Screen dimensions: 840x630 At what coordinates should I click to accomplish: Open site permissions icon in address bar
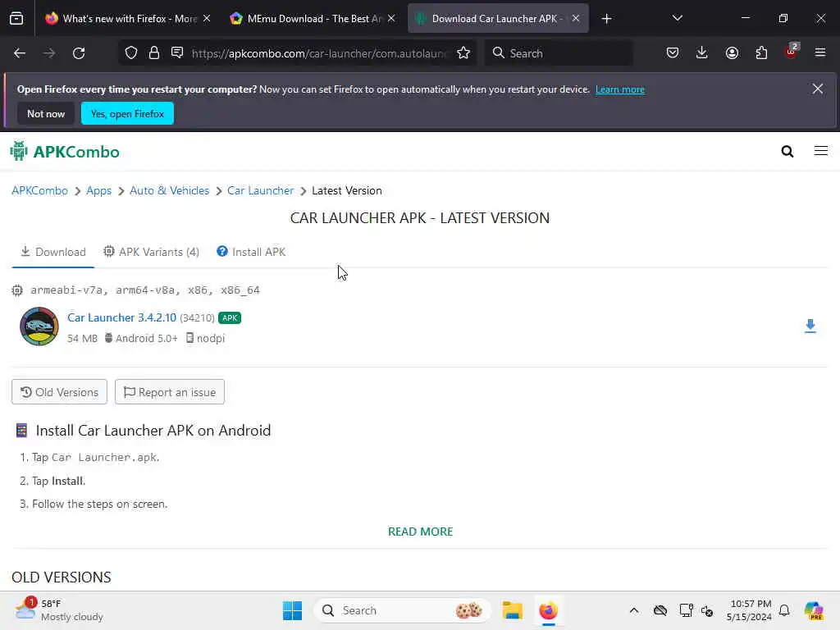(177, 53)
